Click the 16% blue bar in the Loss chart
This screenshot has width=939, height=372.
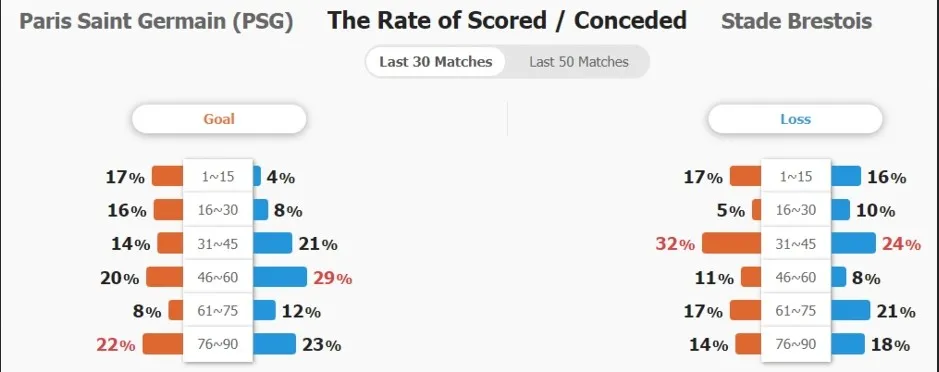(x=846, y=176)
